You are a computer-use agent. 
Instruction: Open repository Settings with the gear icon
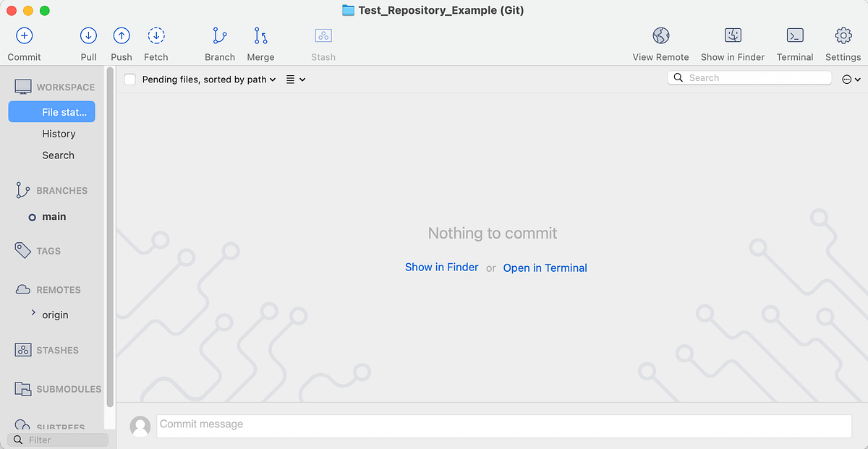point(843,35)
